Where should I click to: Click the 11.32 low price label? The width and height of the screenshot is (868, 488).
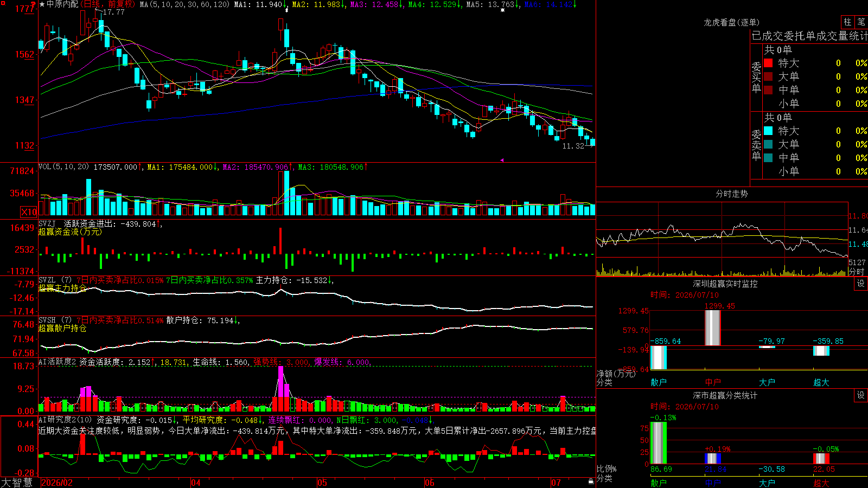[573, 146]
